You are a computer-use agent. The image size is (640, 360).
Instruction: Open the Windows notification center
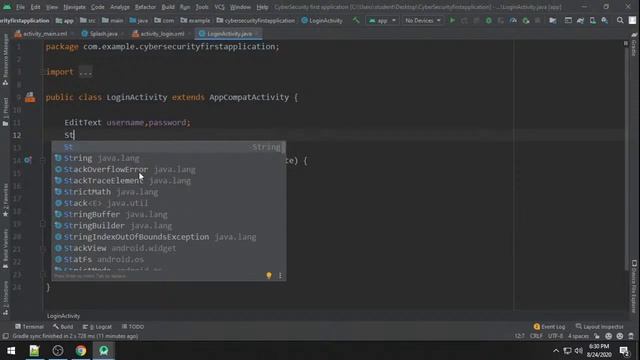click(x=624, y=351)
